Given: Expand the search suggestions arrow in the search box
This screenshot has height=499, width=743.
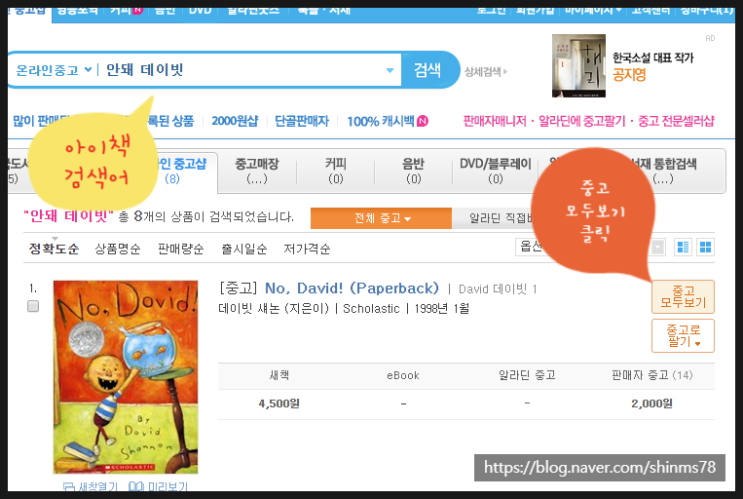Looking at the screenshot, I should pyautogui.click(x=390, y=70).
